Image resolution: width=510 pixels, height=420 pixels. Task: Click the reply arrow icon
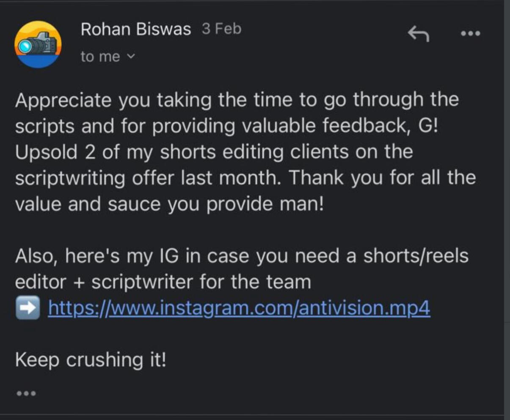(x=418, y=34)
